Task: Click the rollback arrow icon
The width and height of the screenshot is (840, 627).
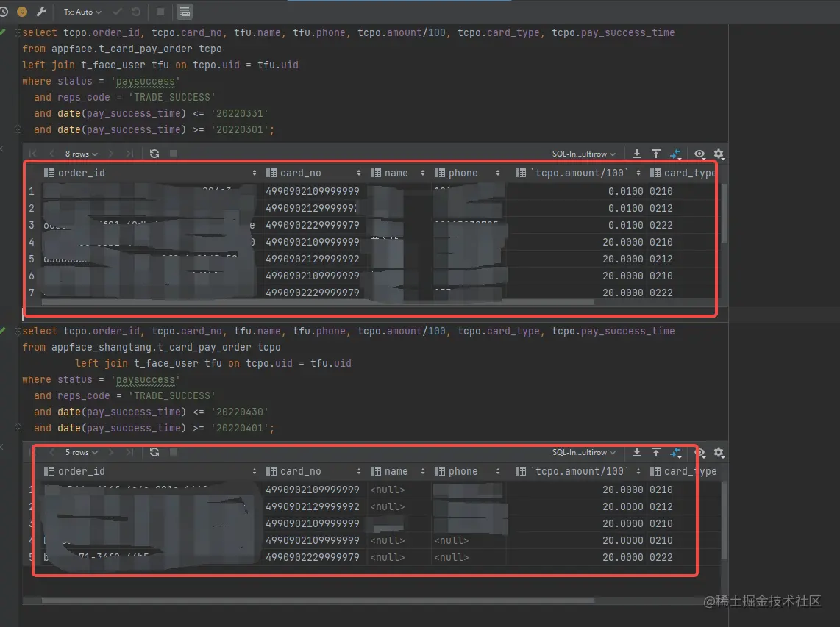Action: [x=136, y=11]
